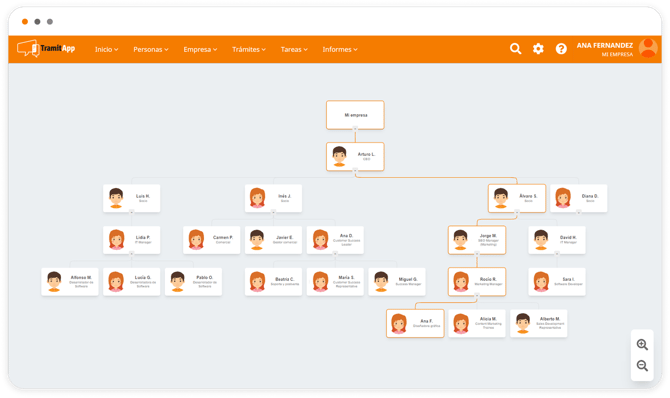Screen dimensions: 670x398
Task: Select María S. card
Action: click(335, 282)
